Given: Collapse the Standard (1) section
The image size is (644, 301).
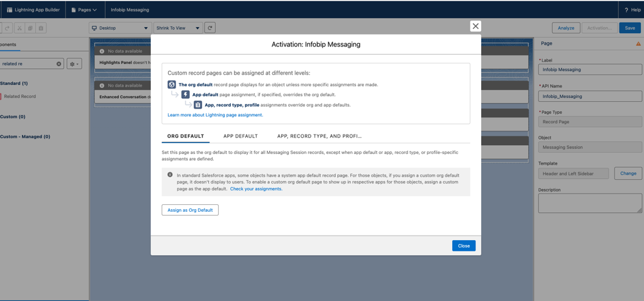Looking at the screenshot, I should [14, 84].
